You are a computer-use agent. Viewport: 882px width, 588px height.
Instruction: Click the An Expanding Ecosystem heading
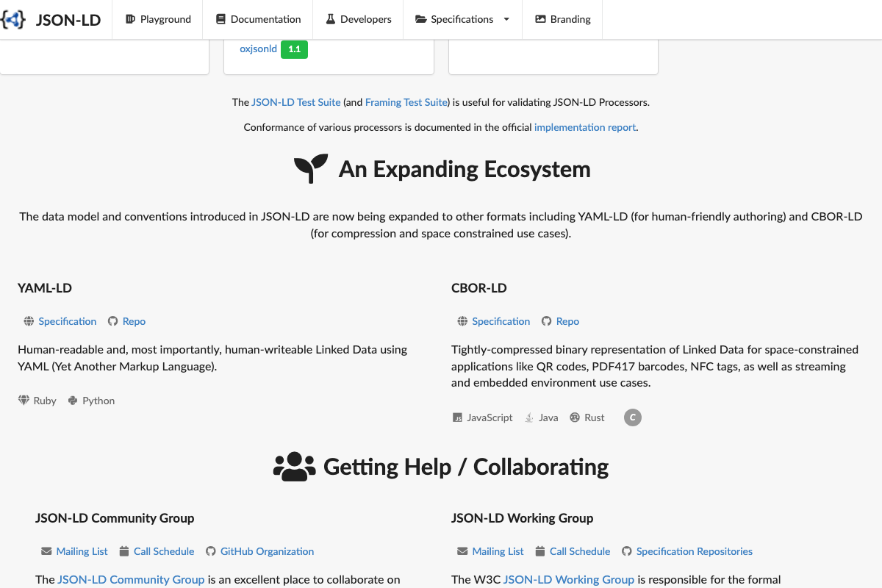(465, 169)
